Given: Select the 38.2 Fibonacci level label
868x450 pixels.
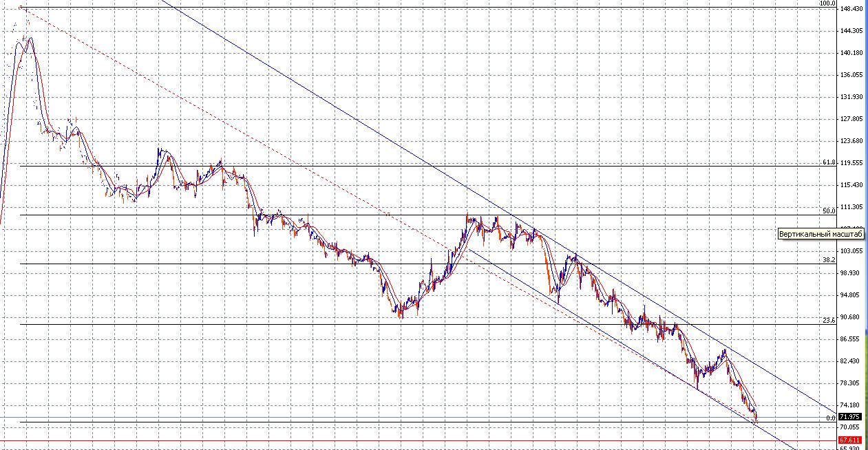Looking at the screenshot, I should click(829, 260).
